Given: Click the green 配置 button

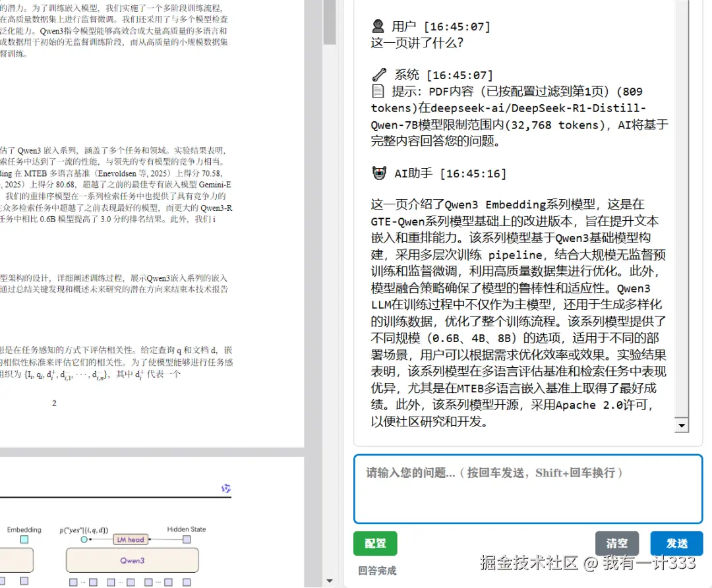Looking at the screenshot, I should (375, 543).
